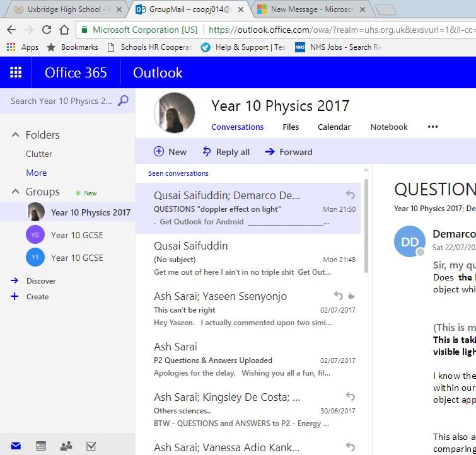Click the Office 365 header link
Viewport: 476px width, 455px height.
[x=76, y=72]
